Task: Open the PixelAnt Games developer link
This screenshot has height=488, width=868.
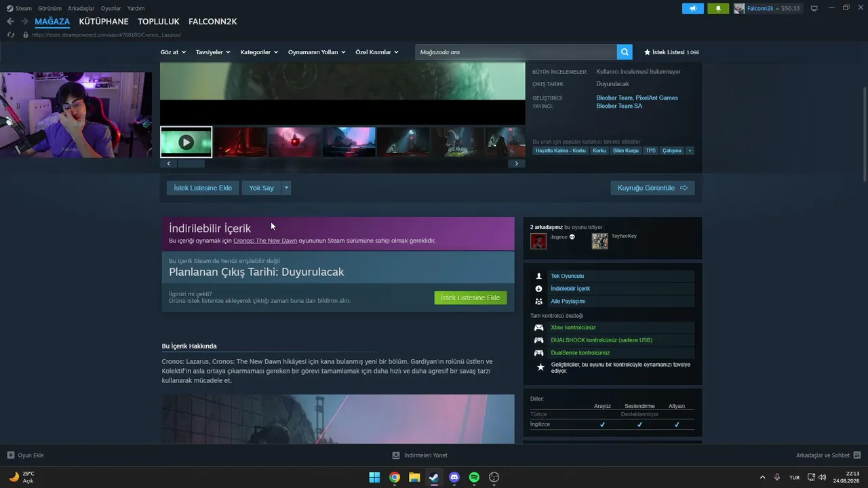Action: (656, 98)
